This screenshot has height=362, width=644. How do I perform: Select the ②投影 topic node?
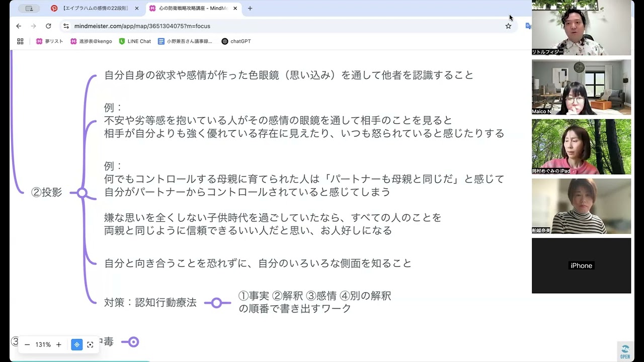point(47,193)
